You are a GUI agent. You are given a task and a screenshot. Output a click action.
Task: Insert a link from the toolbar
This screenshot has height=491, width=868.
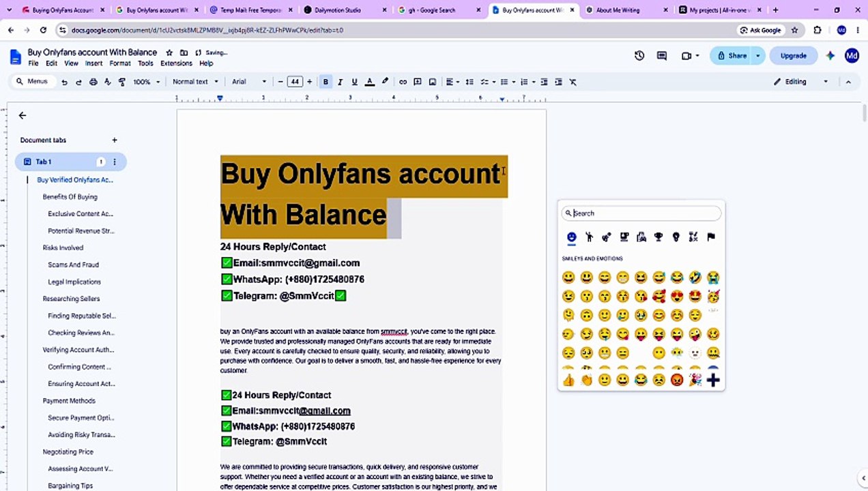click(403, 82)
